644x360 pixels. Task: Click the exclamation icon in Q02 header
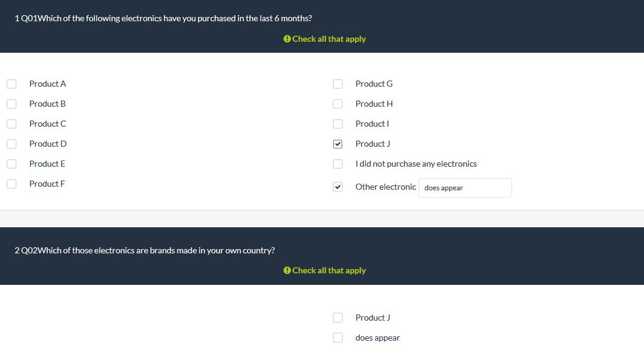287,270
